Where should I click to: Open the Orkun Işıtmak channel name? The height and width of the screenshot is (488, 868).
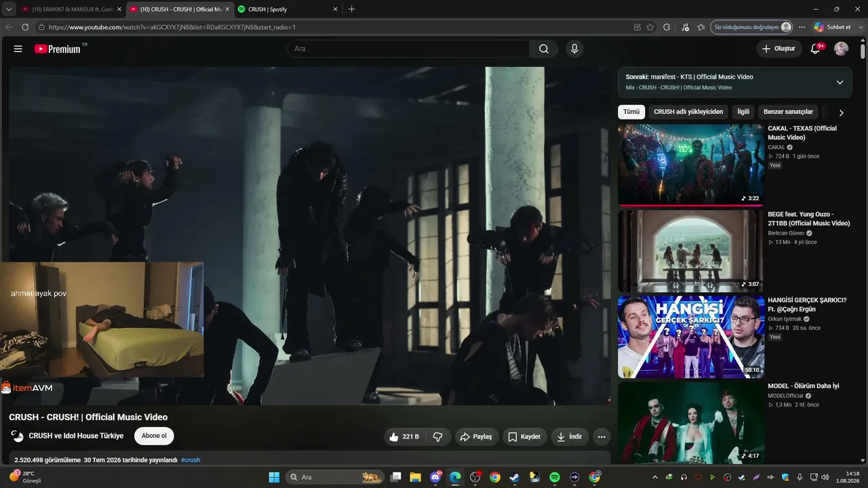(785, 319)
